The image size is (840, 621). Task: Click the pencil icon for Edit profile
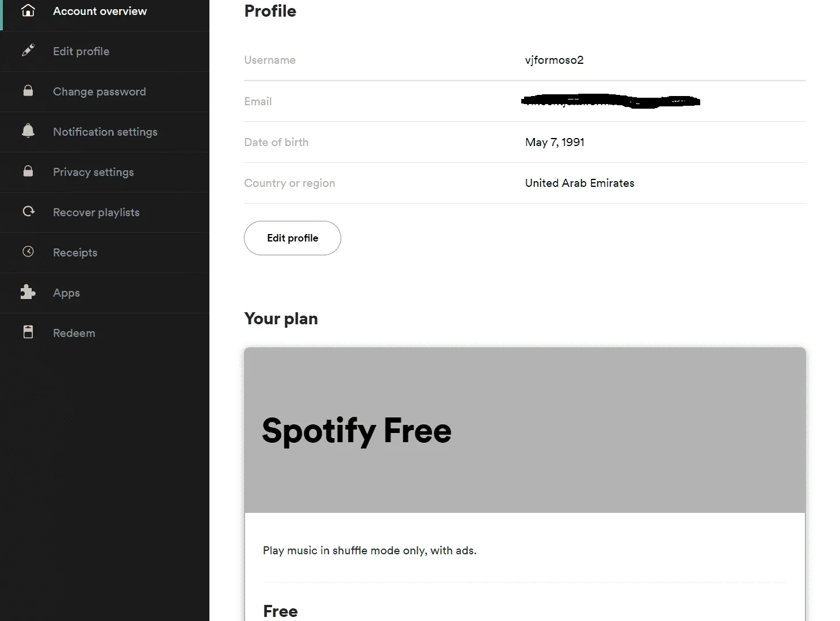(28, 51)
